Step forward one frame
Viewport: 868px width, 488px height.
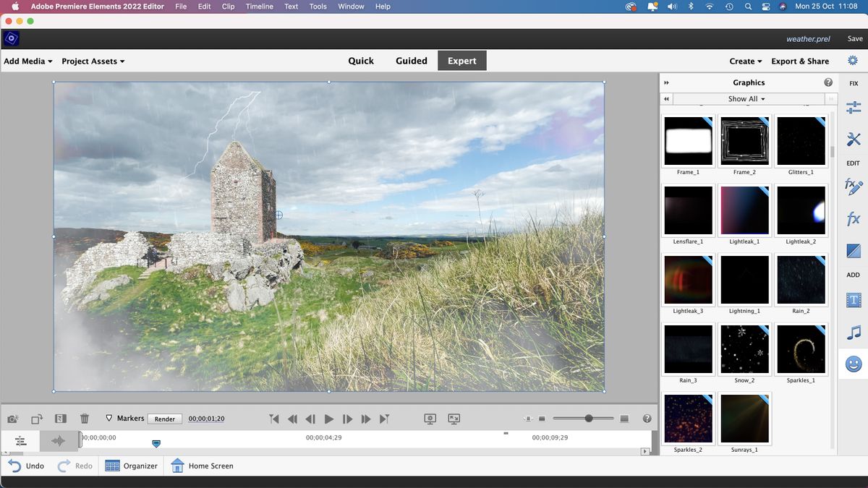click(x=347, y=419)
